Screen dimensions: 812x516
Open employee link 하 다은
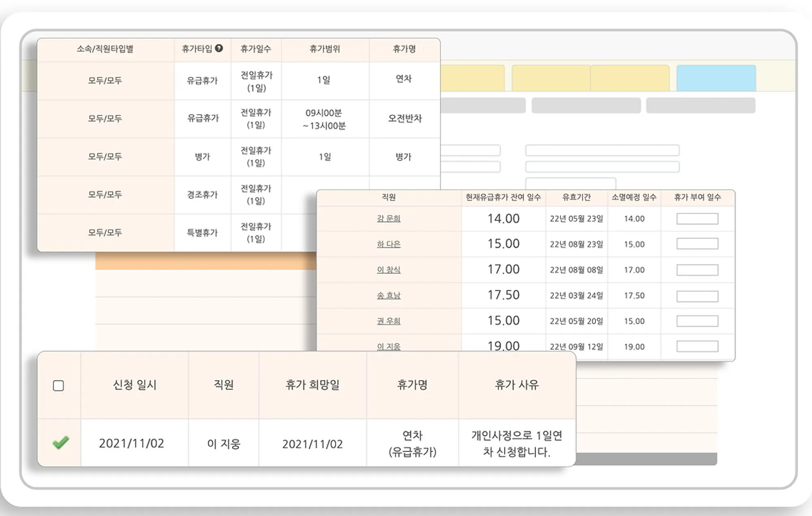(x=389, y=244)
